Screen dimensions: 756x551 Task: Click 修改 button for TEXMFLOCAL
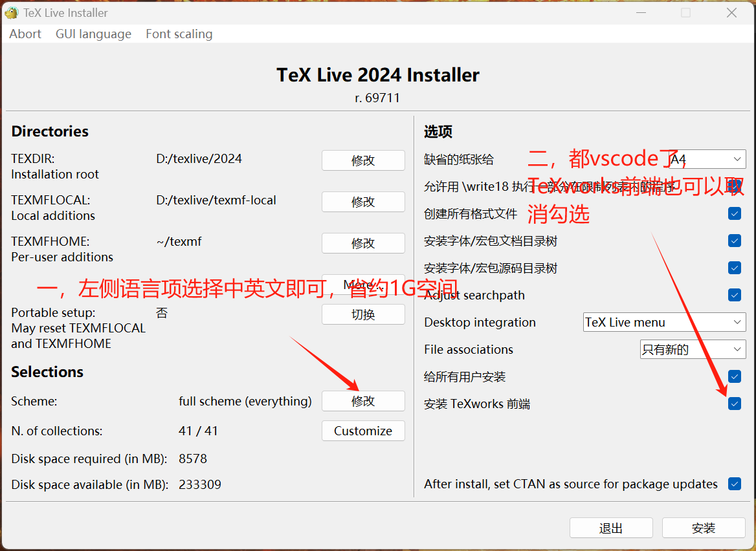[363, 202]
